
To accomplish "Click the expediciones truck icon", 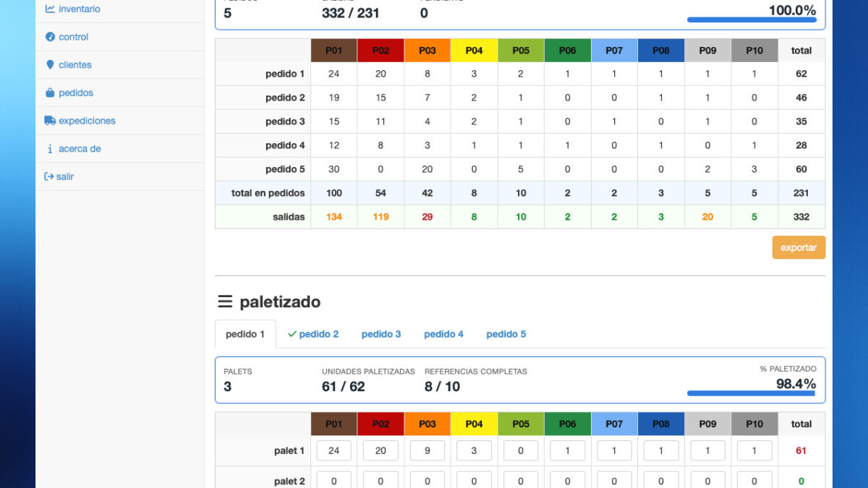I will 50,121.
